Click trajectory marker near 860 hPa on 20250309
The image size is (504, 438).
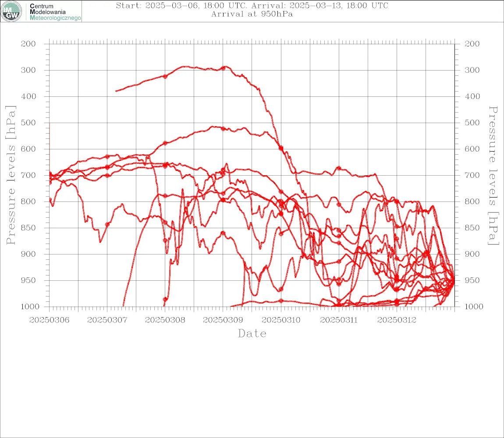[x=223, y=233]
